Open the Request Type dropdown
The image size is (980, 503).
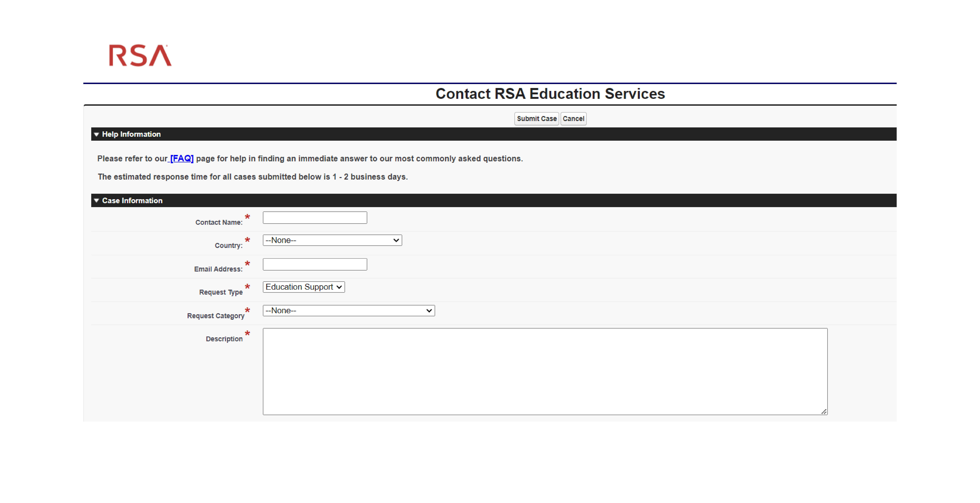point(303,287)
